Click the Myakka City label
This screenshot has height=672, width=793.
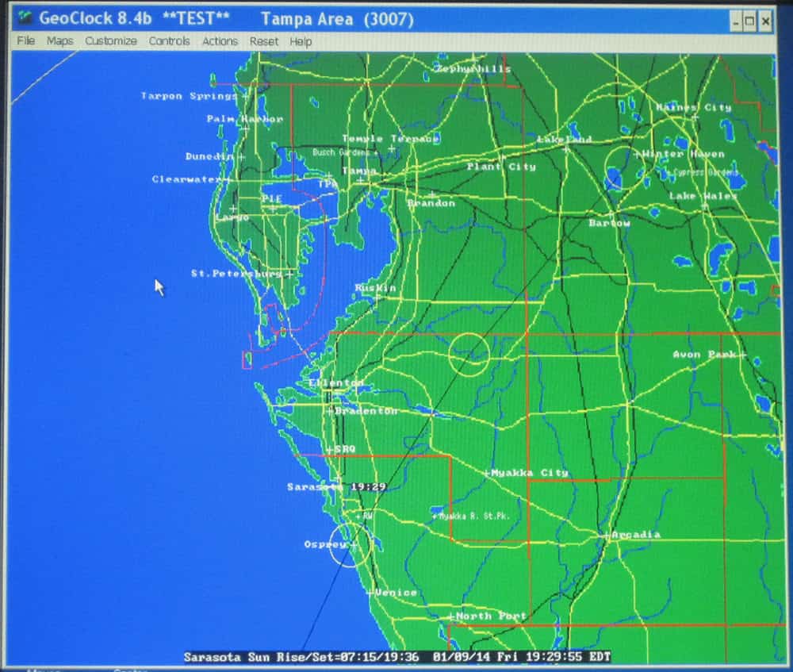coord(530,473)
